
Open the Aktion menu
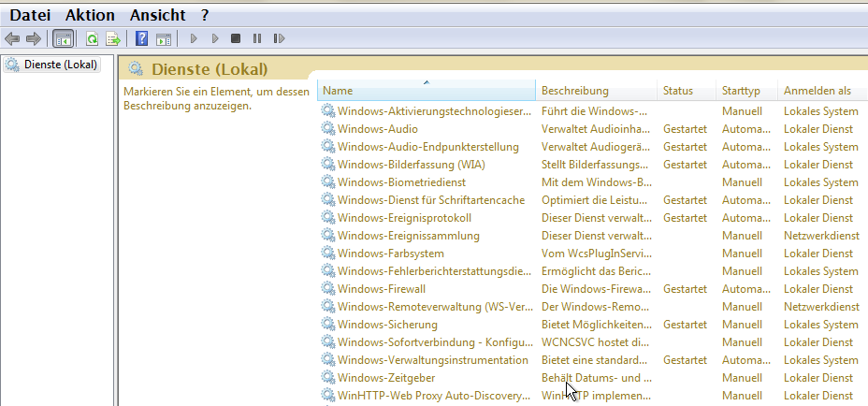90,15
